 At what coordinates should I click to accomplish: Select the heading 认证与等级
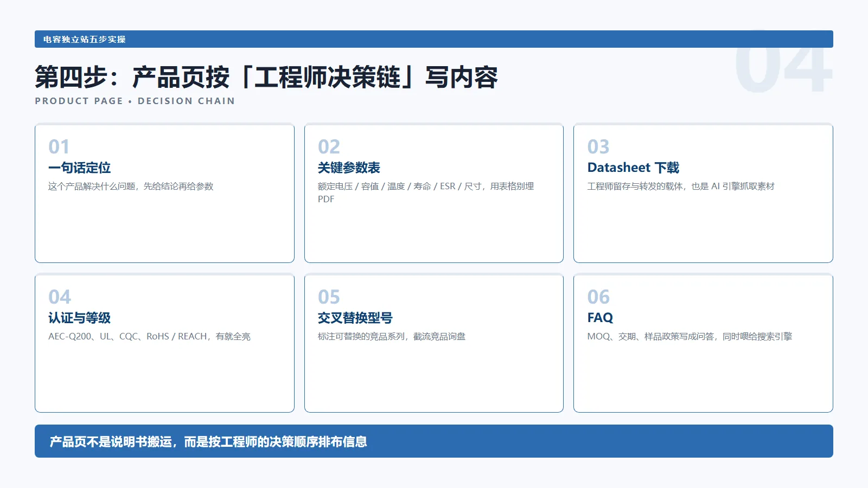[x=79, y=318]
